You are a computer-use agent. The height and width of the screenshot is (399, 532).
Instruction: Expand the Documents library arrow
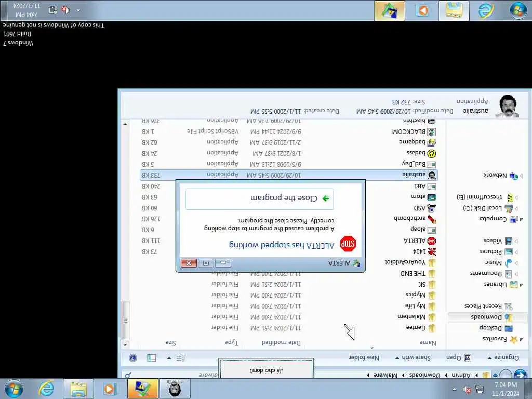516,273
